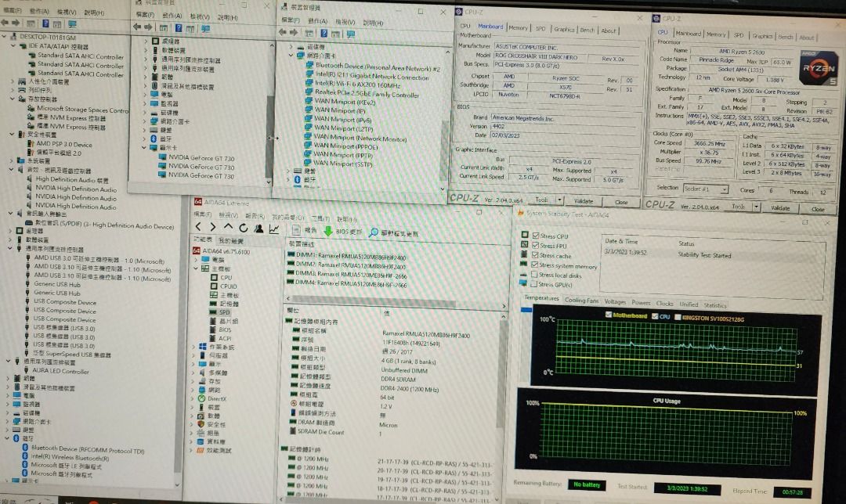The image size is (846, 504).
Task: Enable the Stress local disks checkbox
Action: coord(534,275)
